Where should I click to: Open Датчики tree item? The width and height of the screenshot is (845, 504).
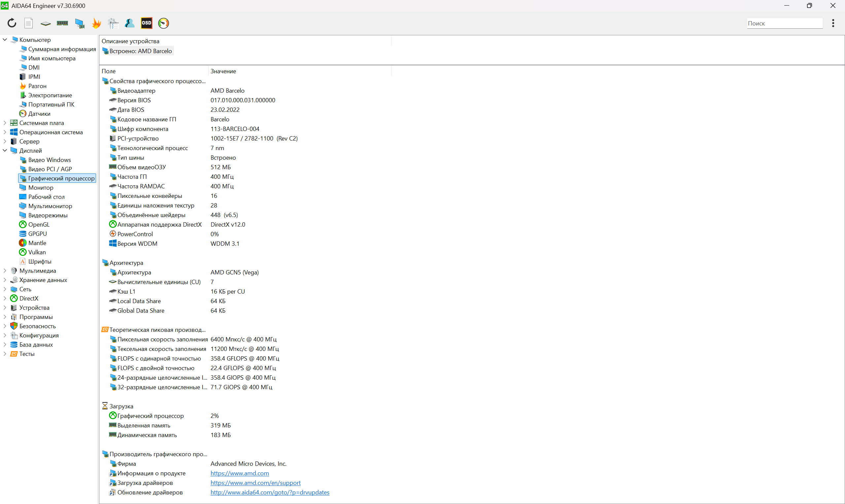(39, 114)
